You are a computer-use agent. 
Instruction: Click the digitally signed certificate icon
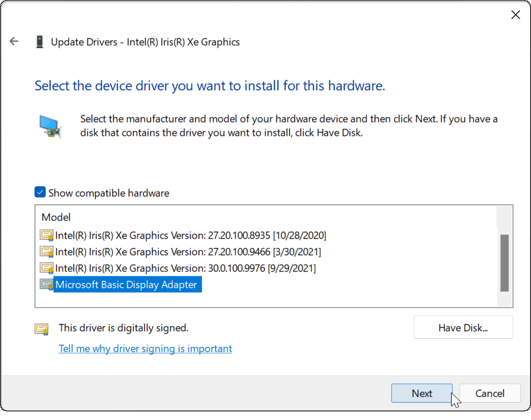click(x=41, y=329)
